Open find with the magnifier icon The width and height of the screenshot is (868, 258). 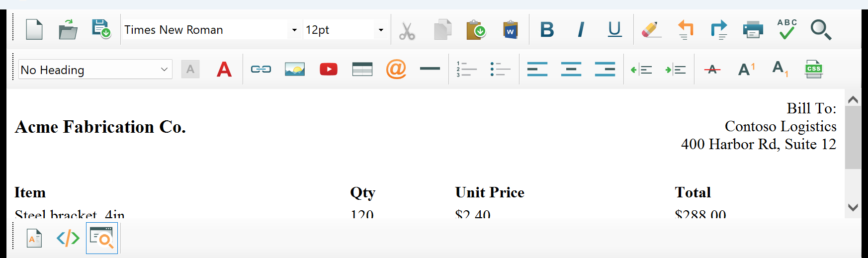[x=821, y=30]
